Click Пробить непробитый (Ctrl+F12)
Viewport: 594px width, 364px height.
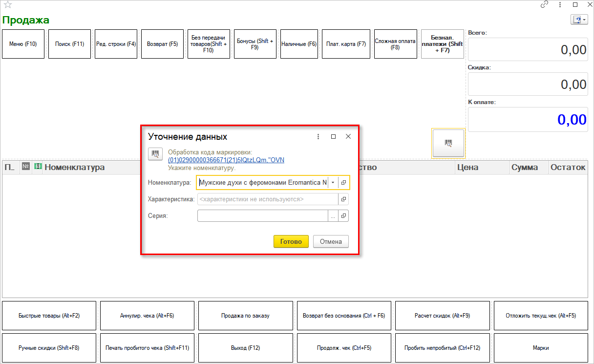coord(442,348)
